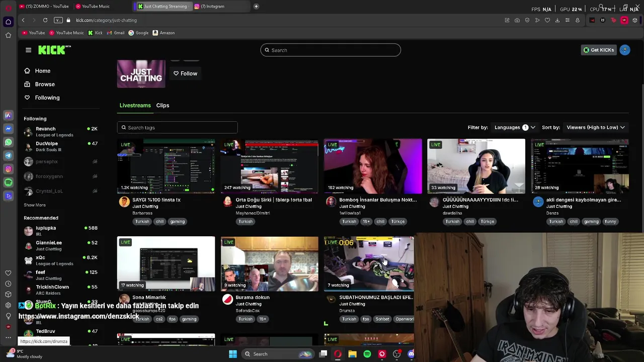Open the Kick hamburger menu
This screenshot has height=362, width=644.
click(x=28, y=50)
